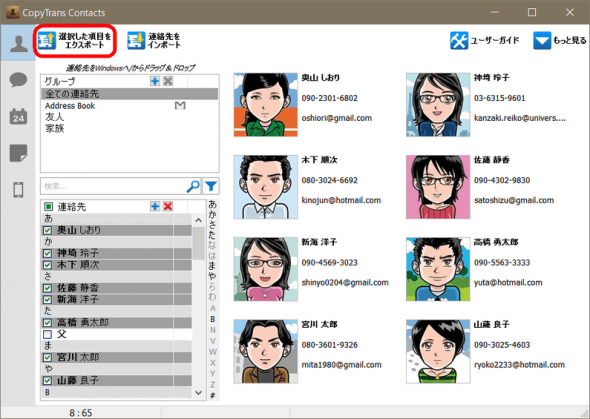The width and height of the screenshot is (590, 419).
Task: Click CopyTrans Contacts title bar icon
Action: pyautogui.click(x=13, y=12)
